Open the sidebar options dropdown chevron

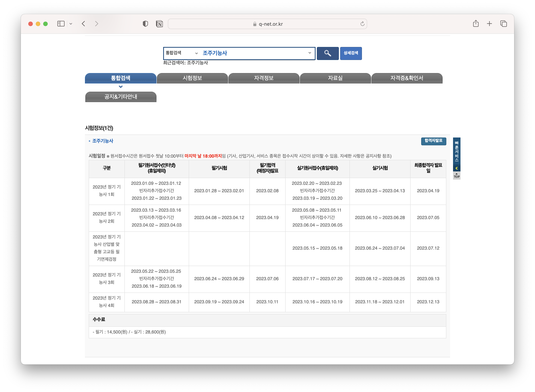[71, 24]
